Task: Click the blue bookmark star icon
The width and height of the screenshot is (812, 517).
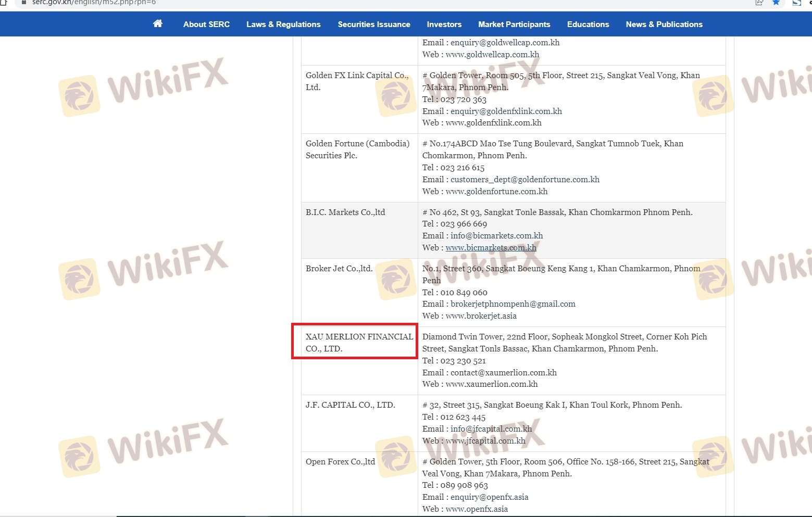Action: [776, 2]
